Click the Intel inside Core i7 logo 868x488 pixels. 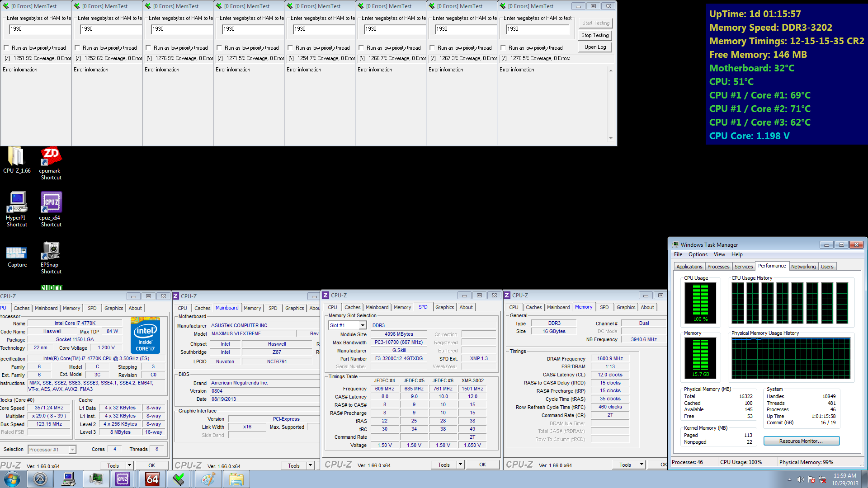pos(145,335)
